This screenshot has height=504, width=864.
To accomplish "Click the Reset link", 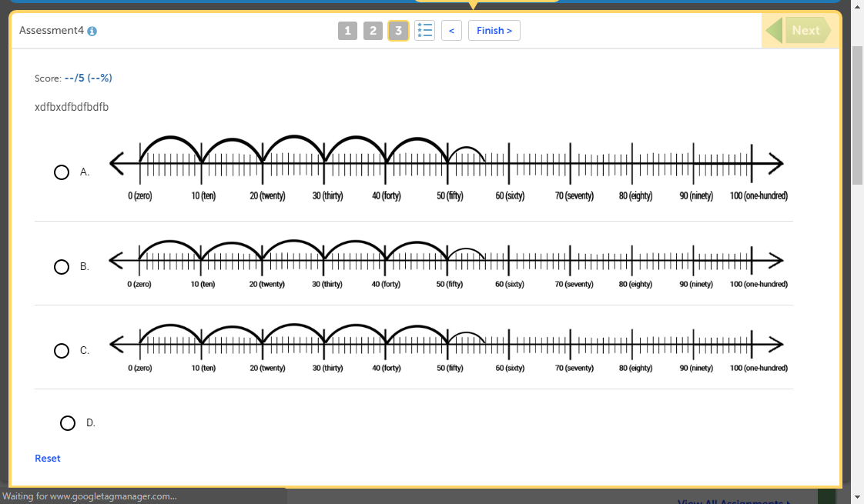I will tap(48, 459).
